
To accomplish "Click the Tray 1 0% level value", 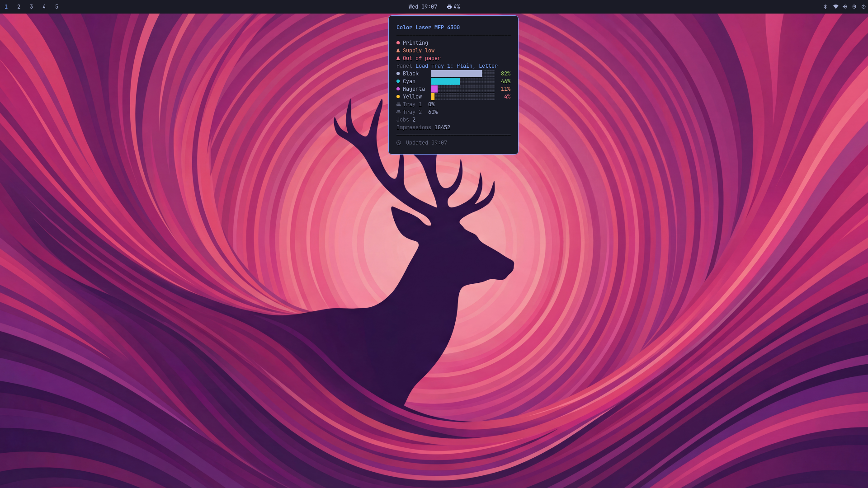I will (x=431, y=104).
